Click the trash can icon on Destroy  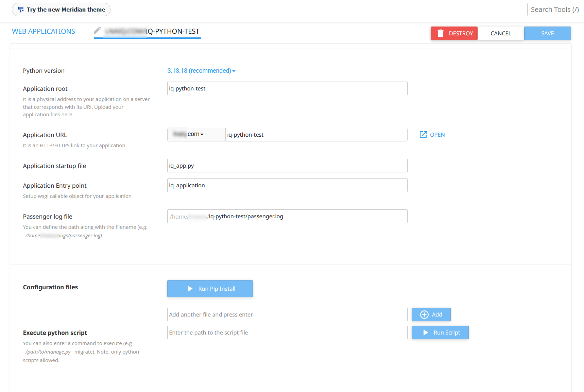441,33
